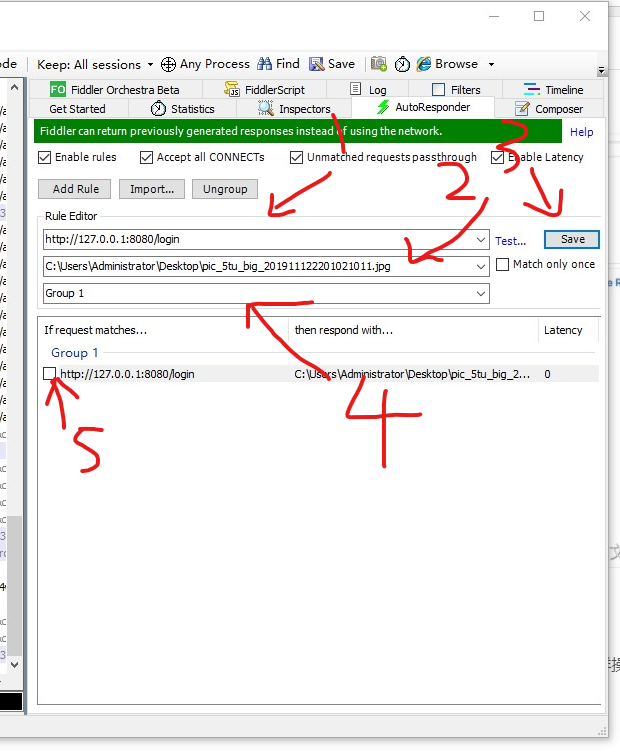Click the Statistics clock icon

coord(158,109)
